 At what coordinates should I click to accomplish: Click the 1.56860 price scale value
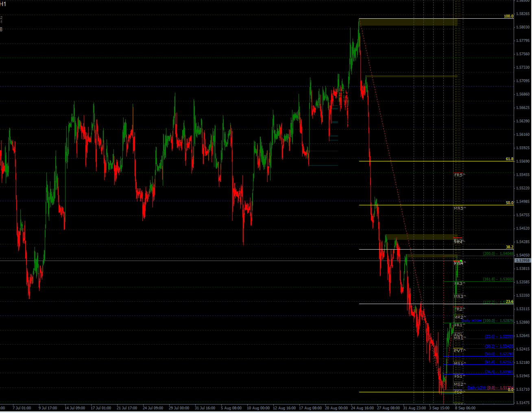coord(523,94)
